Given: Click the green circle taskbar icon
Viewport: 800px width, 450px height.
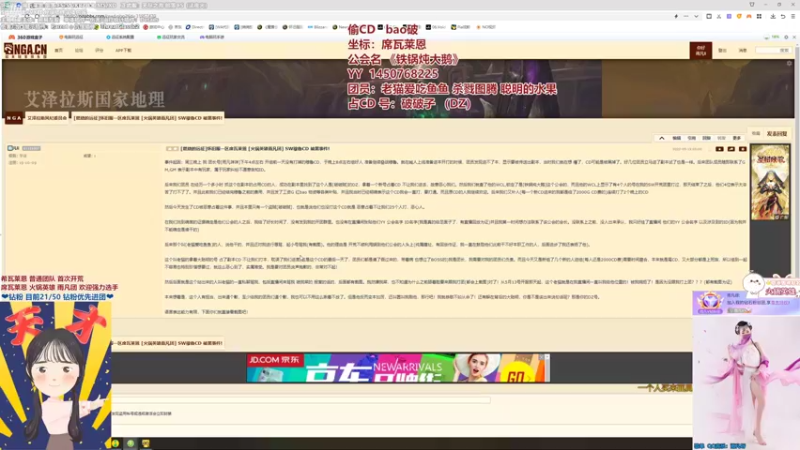Looking at the screenshot, I should pos(131,443).
